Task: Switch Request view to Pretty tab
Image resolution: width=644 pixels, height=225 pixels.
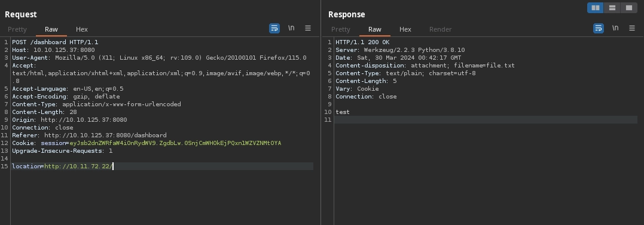Action: point(17,29)
